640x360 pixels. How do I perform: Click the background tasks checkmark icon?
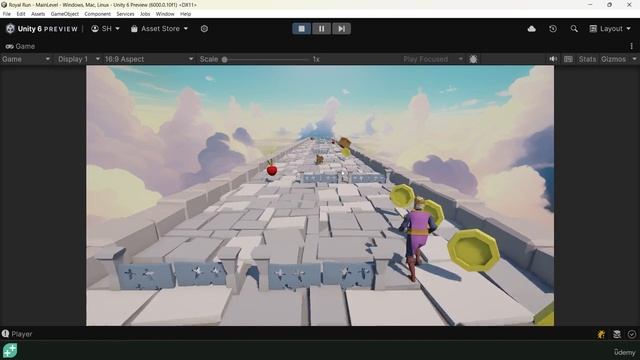(632, 334)
